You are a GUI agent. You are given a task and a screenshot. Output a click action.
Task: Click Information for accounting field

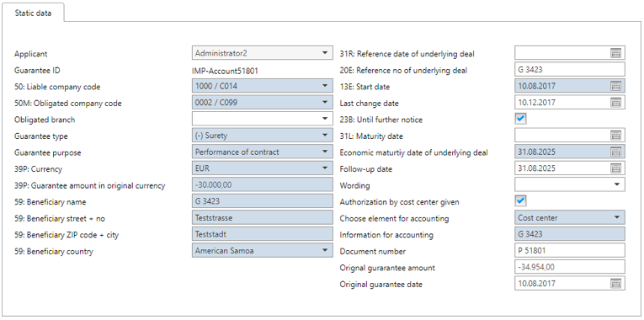tap(570, 234)
